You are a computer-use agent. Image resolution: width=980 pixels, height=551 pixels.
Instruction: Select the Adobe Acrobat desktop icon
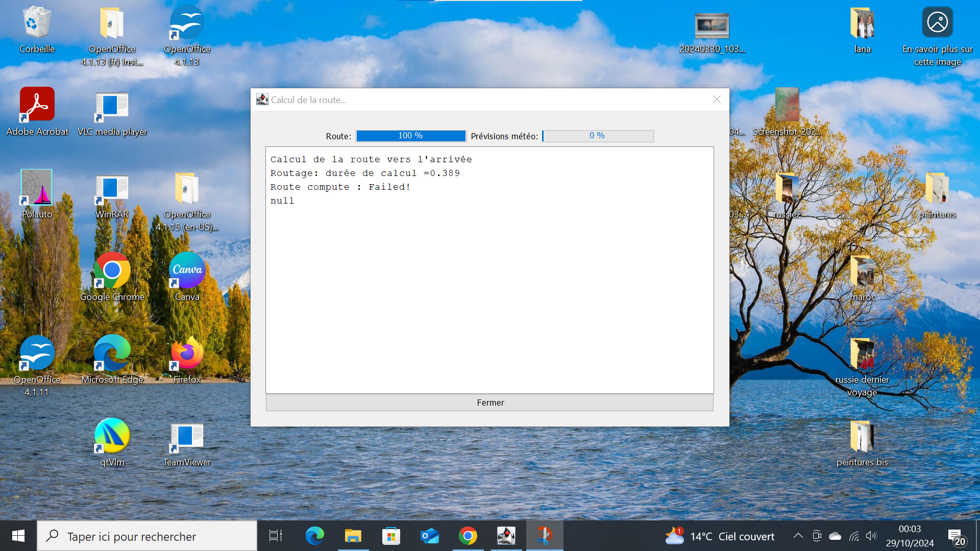tap(37, 112)
